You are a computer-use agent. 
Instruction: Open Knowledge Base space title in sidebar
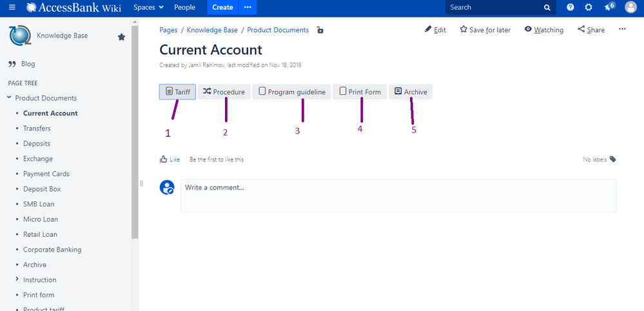63,35
